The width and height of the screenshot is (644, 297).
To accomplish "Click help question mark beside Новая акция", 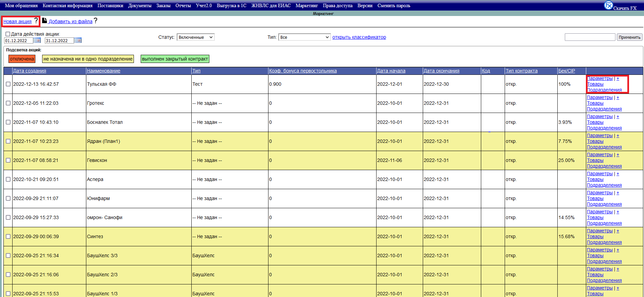I will point(36,21).
